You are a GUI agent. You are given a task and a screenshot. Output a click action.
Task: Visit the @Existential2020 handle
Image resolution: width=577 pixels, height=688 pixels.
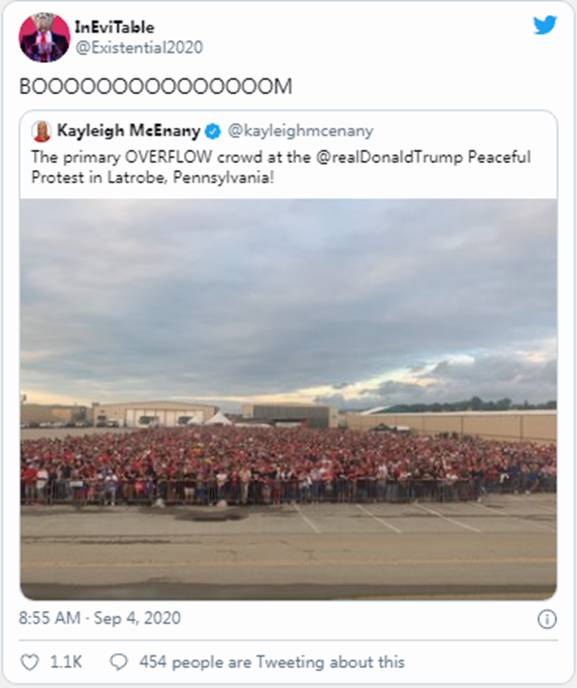[x=139, y=47]
